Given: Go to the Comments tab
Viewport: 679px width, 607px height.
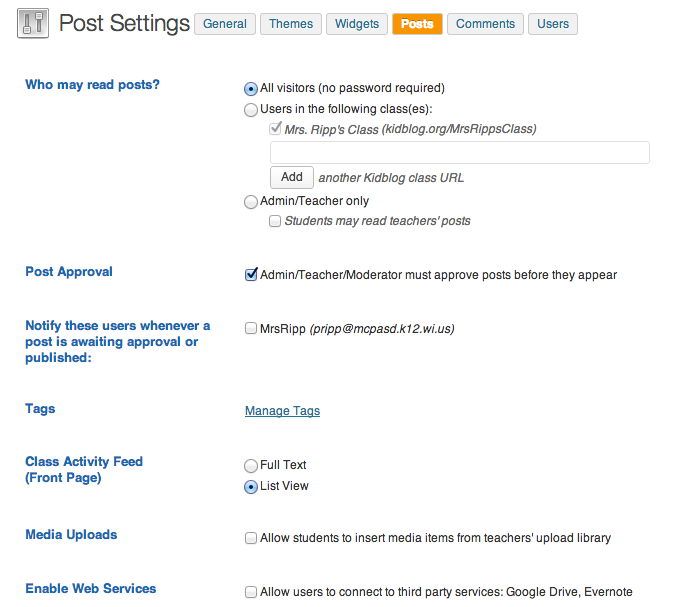Looking at the screenshot, I should click(x=486, y=24).
